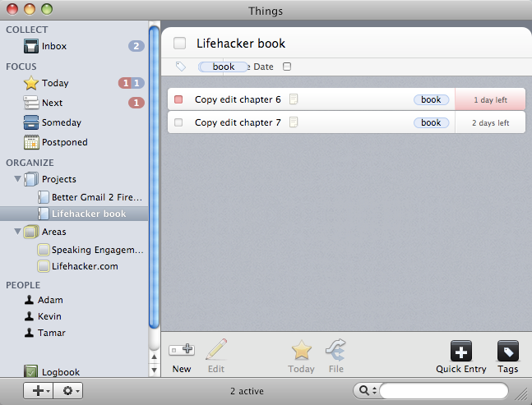Select Speaking Engagem... area row
The height and width of the screenshot is (405, 532).
pyautogui.click(x=74, y=250)
